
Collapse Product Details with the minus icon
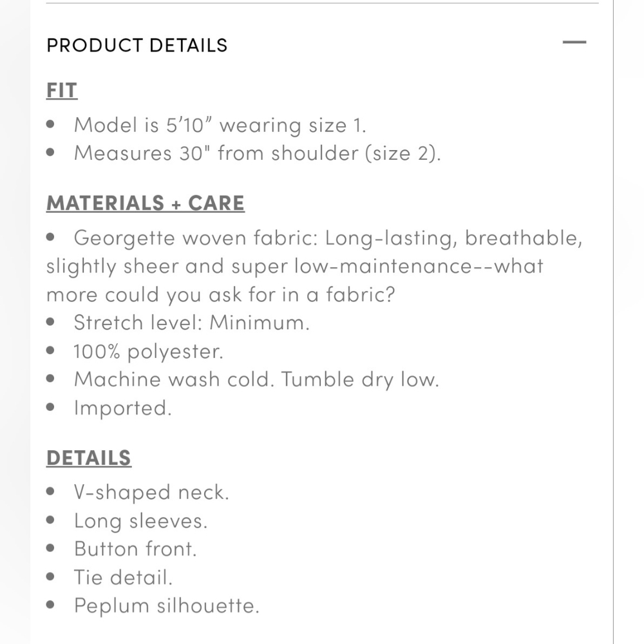(574, 43)
